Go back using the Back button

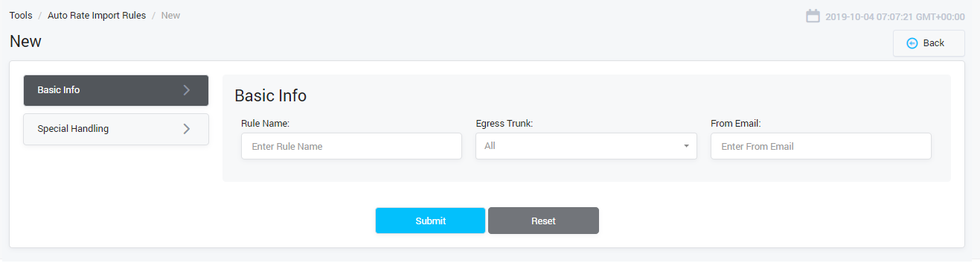929,43
